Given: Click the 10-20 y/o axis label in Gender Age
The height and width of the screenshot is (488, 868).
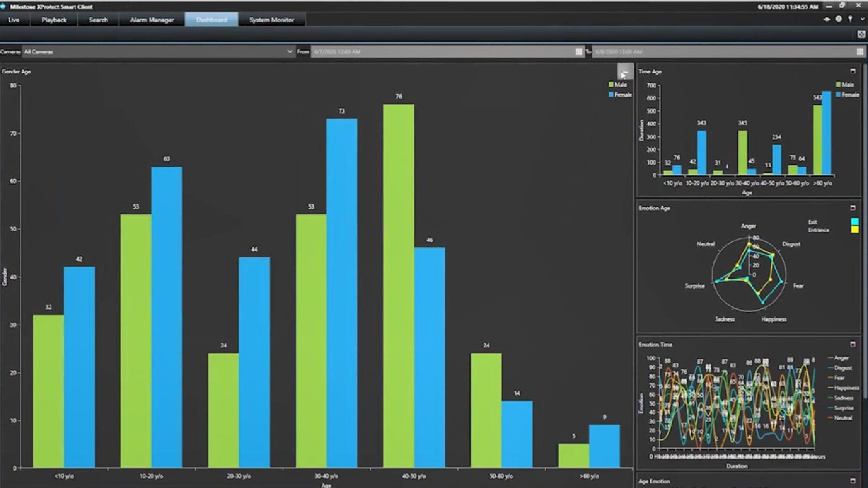Looking at the screenshot, I should coord(151,476).
